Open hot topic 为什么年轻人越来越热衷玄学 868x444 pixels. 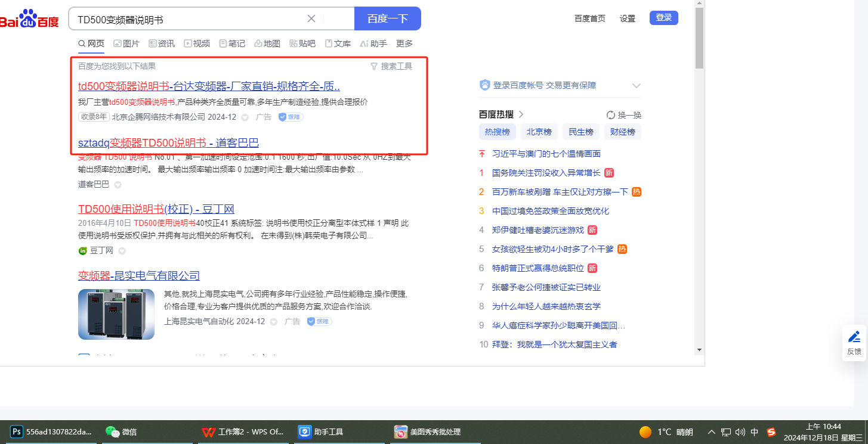[546, 306]
